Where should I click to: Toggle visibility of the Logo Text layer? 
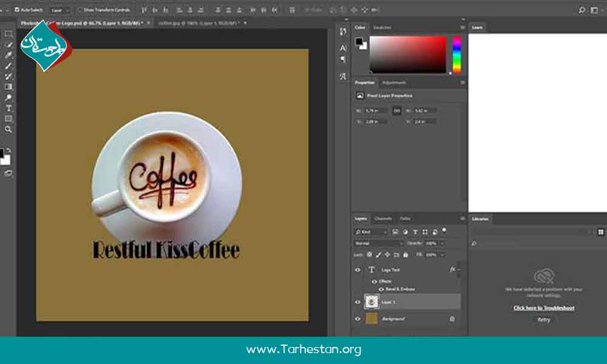coord(358,270)
